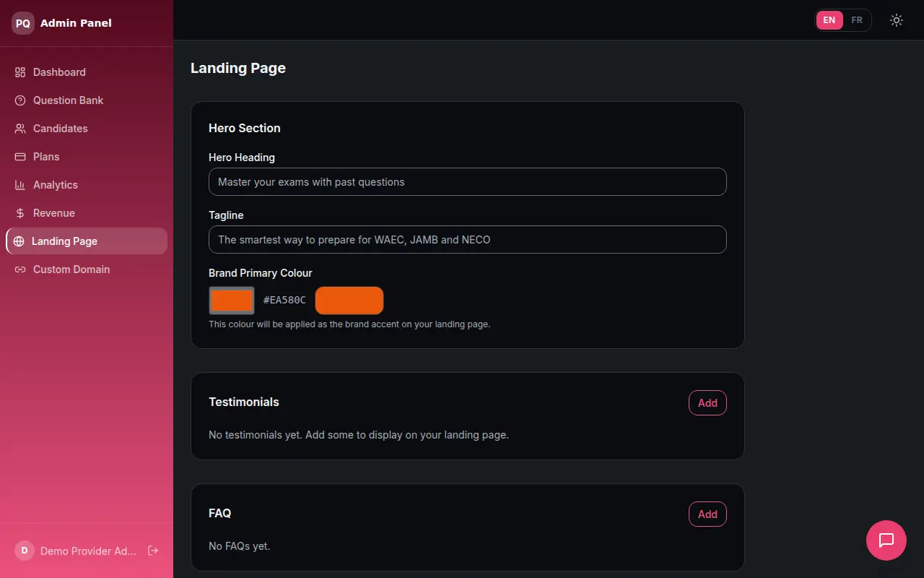924x578 pixels.
Task: Open the Analytics page
Action: pos(87,185)
